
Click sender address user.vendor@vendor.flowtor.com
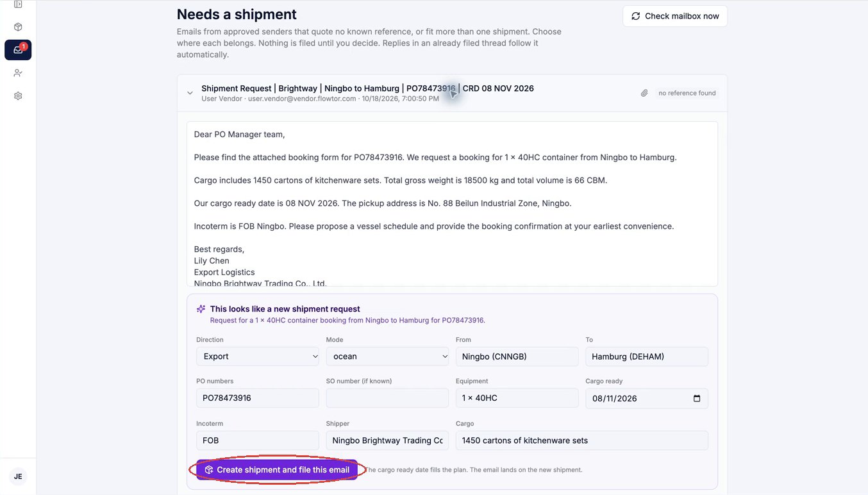pos(302,99)
